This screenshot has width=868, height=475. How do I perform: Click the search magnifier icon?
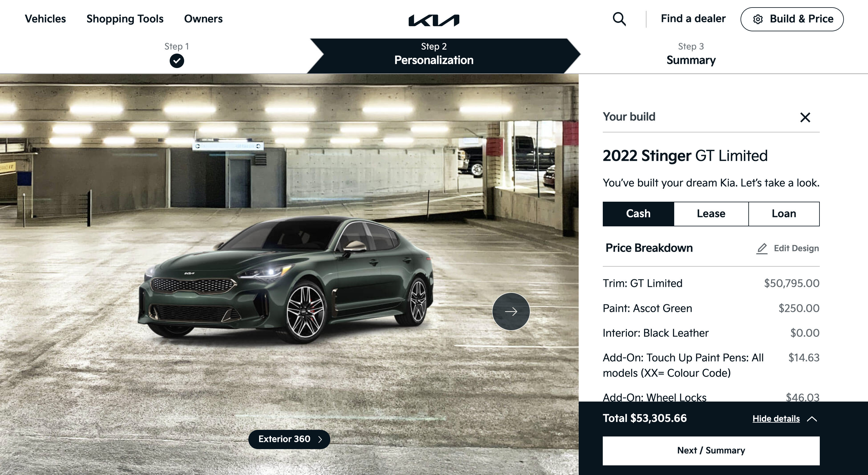tap(619, 19)
